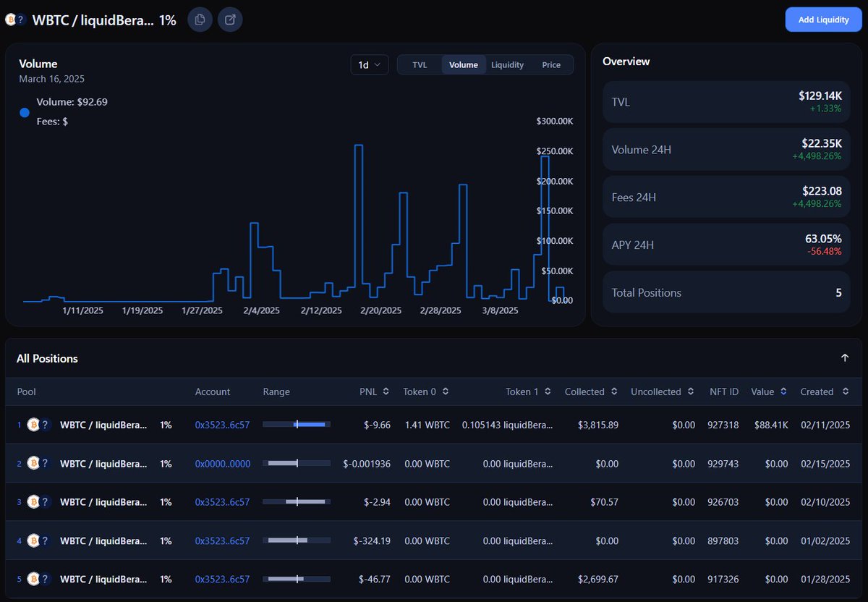
Task: Collapse the All Positions panel arrow
Action: [845, 358]
